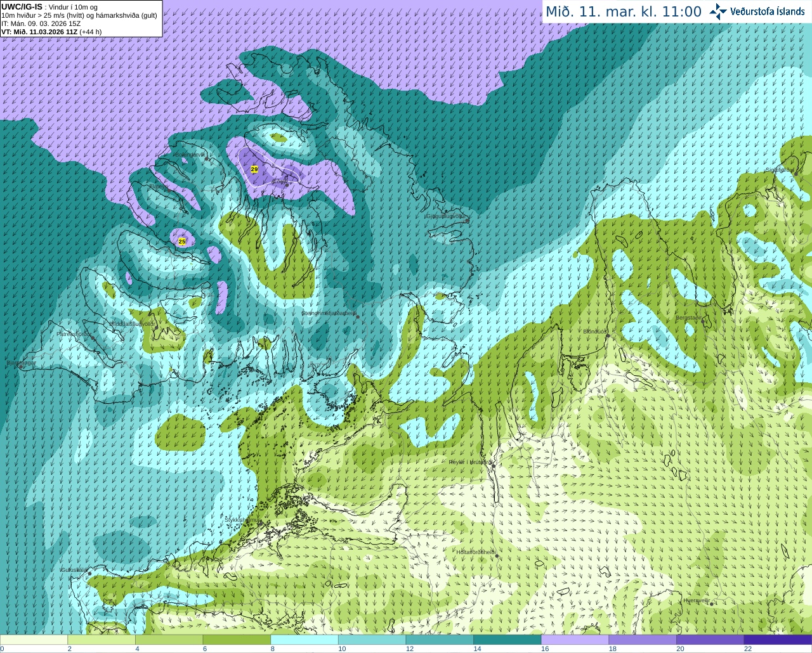Click the yellow gust marker labeled 29

[x=254, y=169]
